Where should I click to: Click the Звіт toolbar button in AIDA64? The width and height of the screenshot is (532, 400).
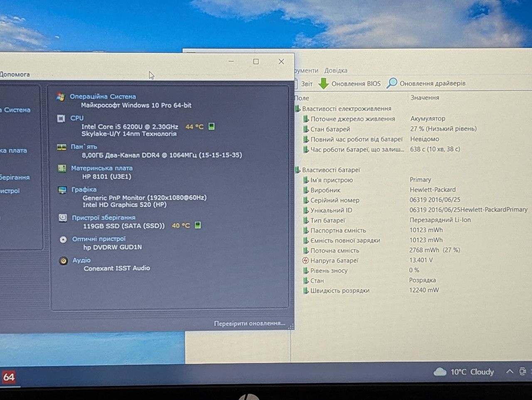(303, 83)
